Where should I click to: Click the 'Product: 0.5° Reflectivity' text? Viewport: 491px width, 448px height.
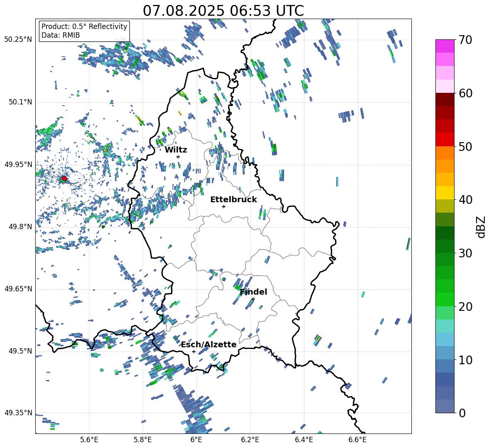84,26
